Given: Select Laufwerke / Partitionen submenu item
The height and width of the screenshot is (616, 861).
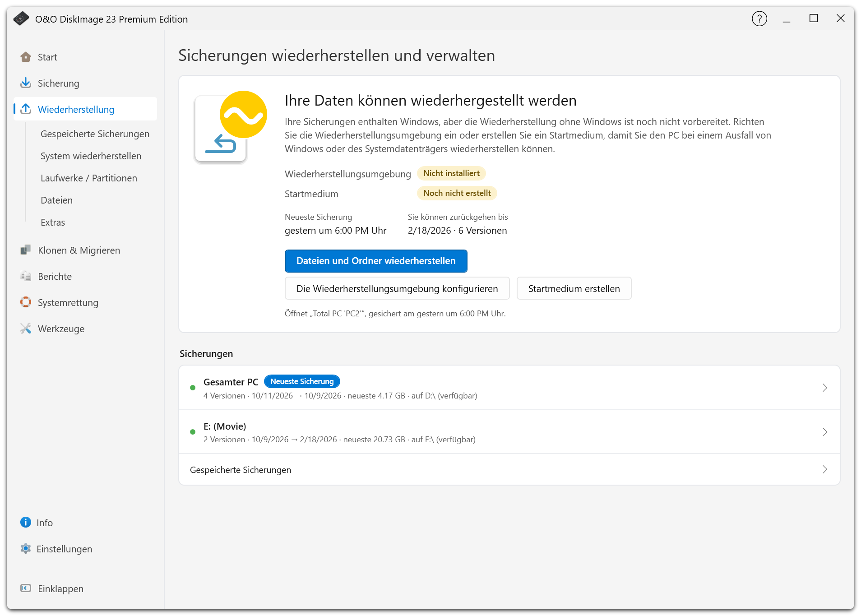Looking at the screenshot, I should click(89, 178).
